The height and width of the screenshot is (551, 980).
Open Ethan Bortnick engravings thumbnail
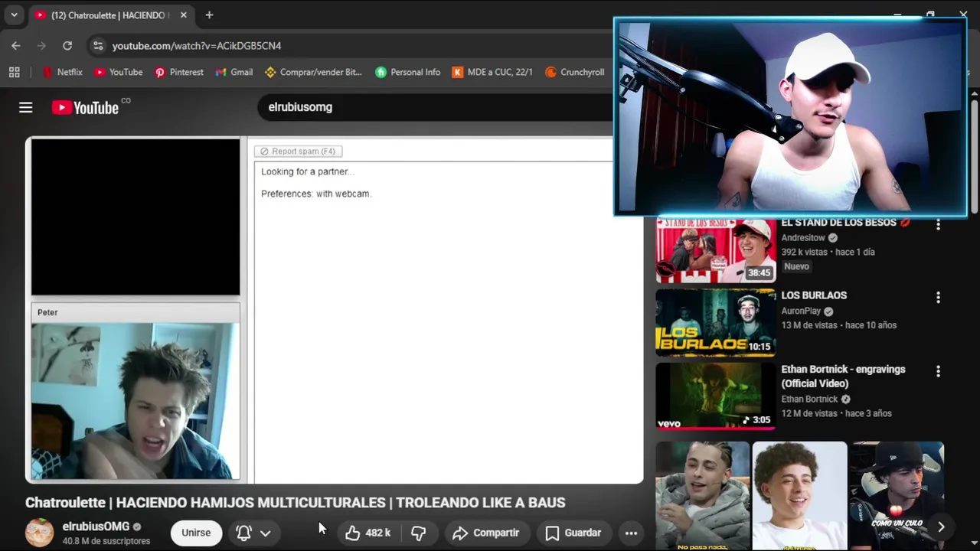click(716, 396)
